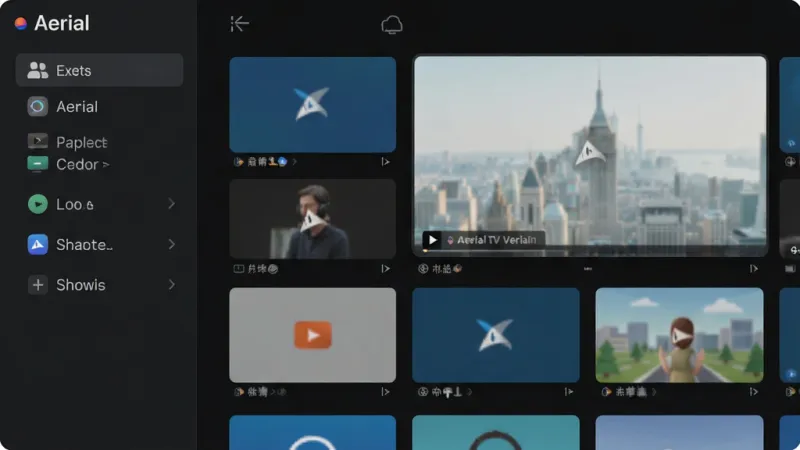Collapse the sidebar with the arrow-to-bar icon
The height and width of the screenshot is (450, 800).
tap(239, 23)
